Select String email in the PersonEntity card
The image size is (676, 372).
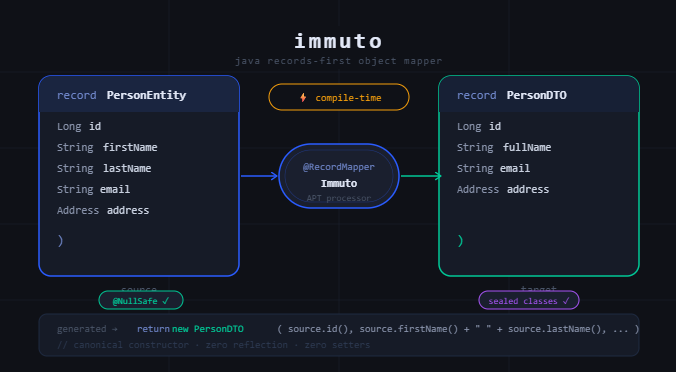[x=94, y=189]
